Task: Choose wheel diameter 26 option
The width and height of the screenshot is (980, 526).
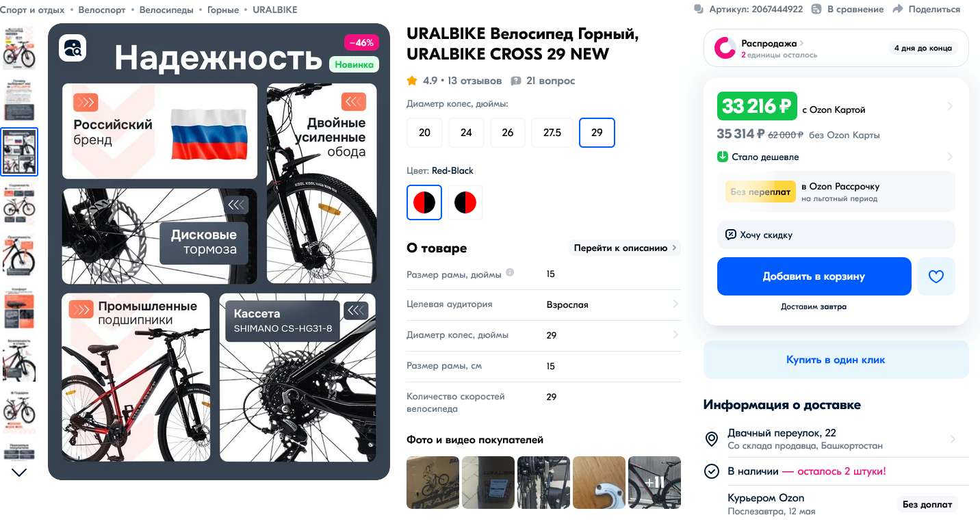Action: [x=508, y=133]
